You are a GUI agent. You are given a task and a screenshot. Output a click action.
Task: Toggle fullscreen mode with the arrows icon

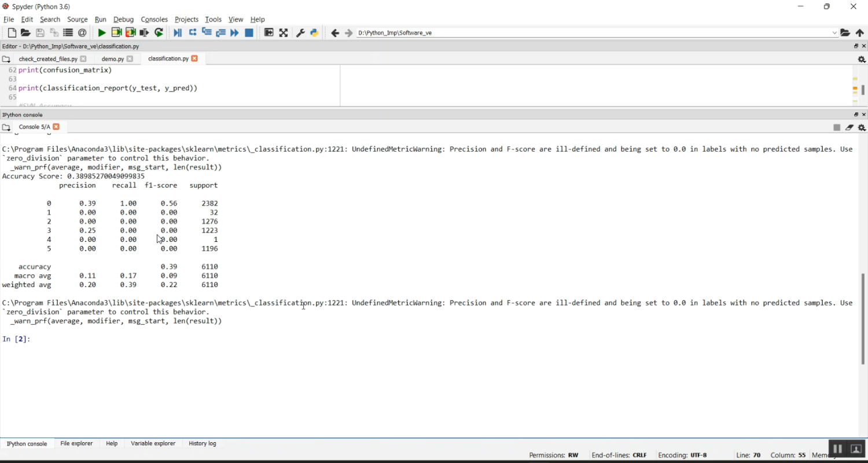284,33
